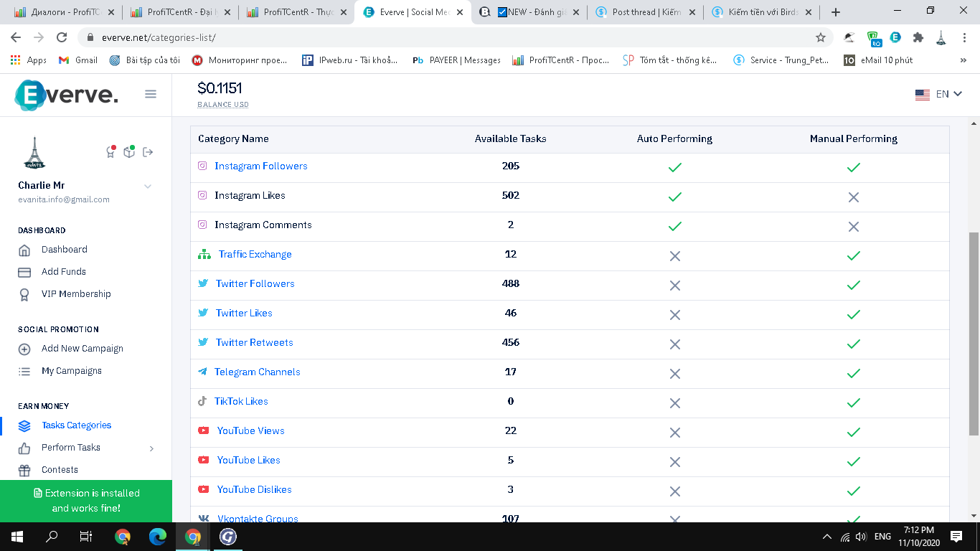Open the Twitter Retweets category link

click(x=255, y=342)
